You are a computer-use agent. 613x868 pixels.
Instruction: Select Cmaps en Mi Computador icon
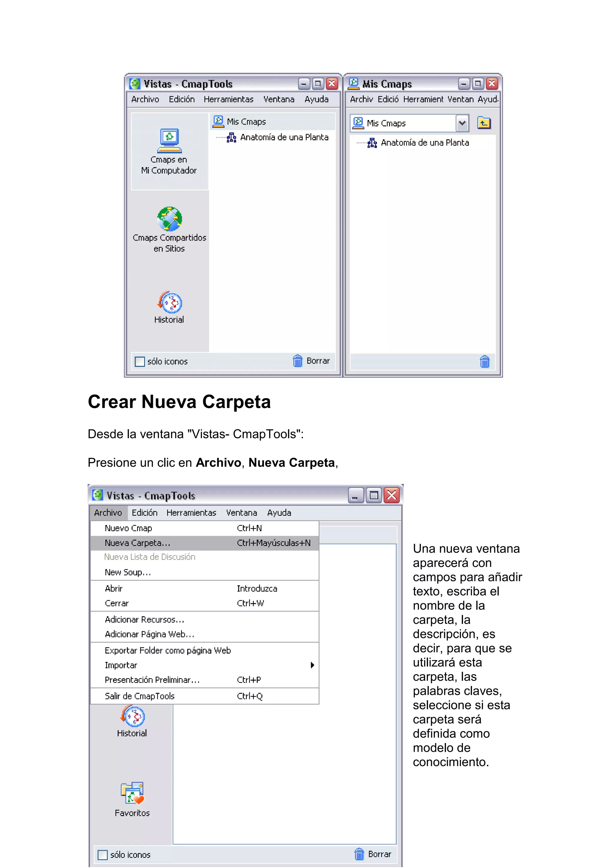169,141
